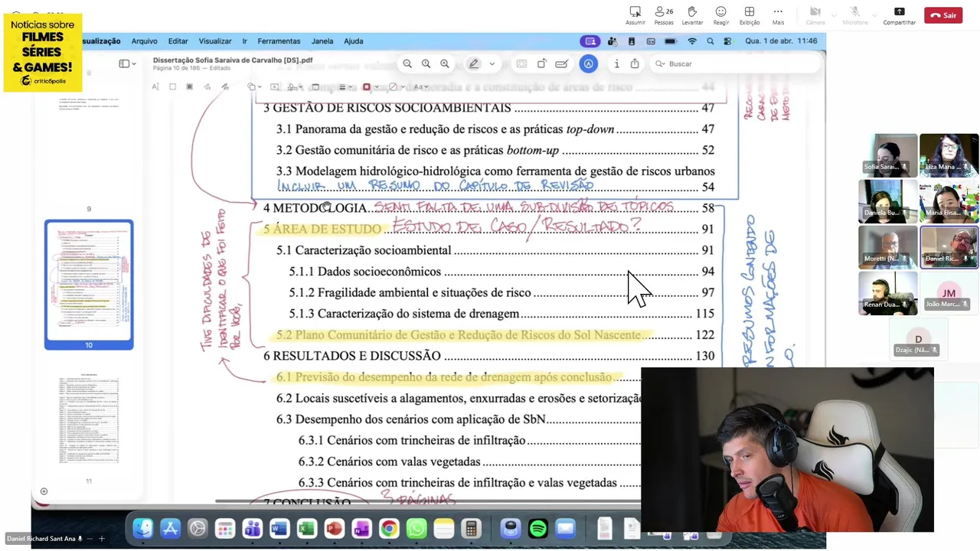Open the Ir menu
The height and width of the screenshot is (551, 980).
(x=244, y=41)
